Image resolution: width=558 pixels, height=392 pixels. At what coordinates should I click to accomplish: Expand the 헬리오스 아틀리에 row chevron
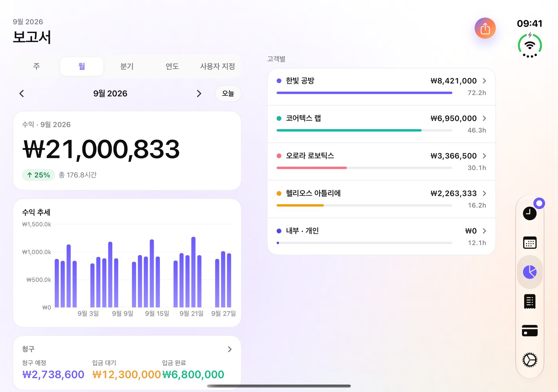click(484, 193)
